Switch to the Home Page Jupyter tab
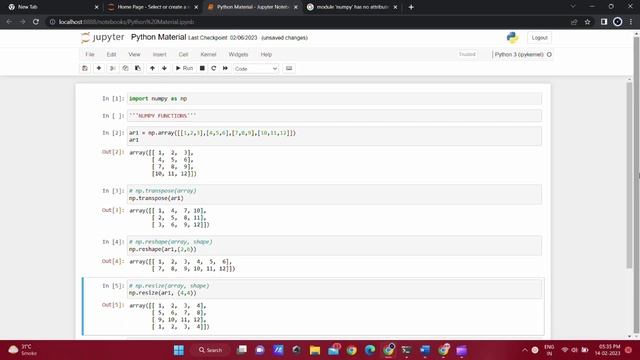This screenshot has width=640, height=360. pos(153,7)
